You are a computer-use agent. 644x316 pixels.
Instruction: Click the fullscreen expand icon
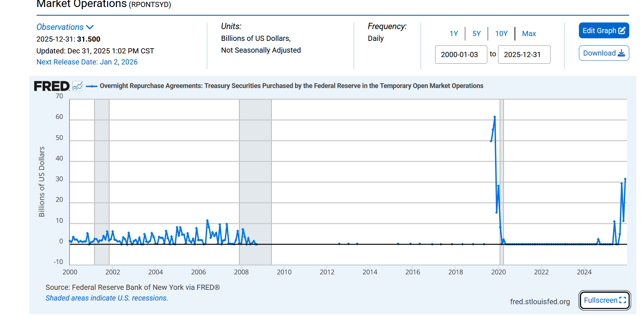623,300
